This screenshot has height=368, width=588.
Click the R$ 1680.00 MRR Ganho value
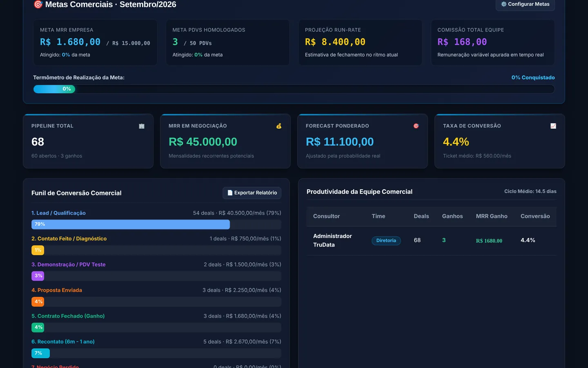coord(489,241)
